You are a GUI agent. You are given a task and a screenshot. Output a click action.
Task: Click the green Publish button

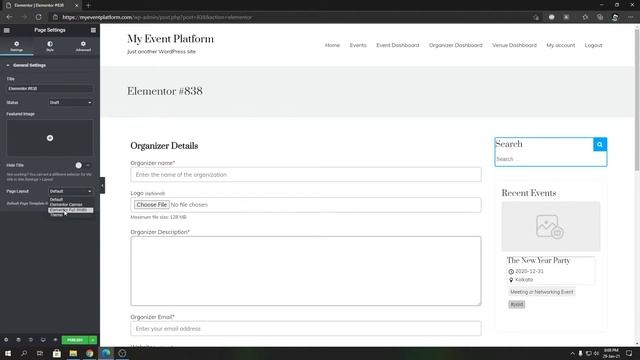(75, 340)
